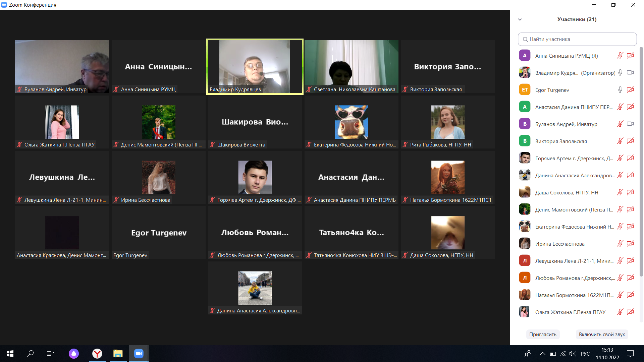This screenshot has height=362, width=644.
Task: Click participants list vertical scrollbar
Action: [x=641, y=161]
